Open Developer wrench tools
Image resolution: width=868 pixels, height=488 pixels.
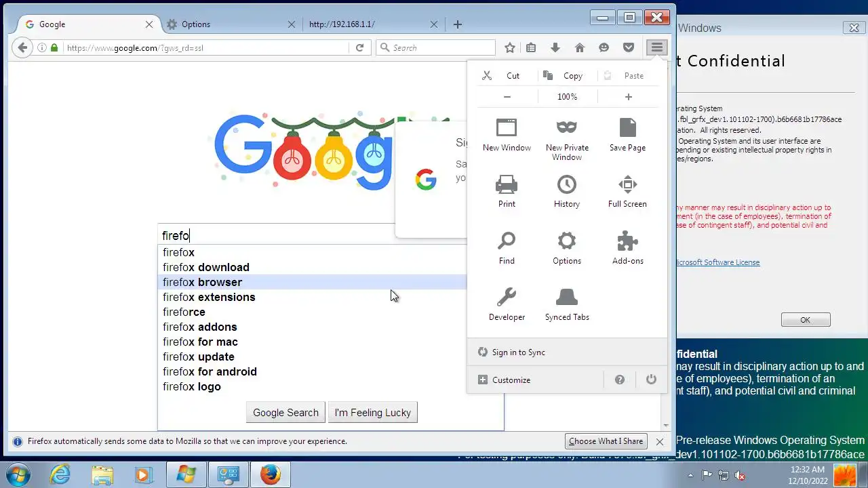pos(507,304)
